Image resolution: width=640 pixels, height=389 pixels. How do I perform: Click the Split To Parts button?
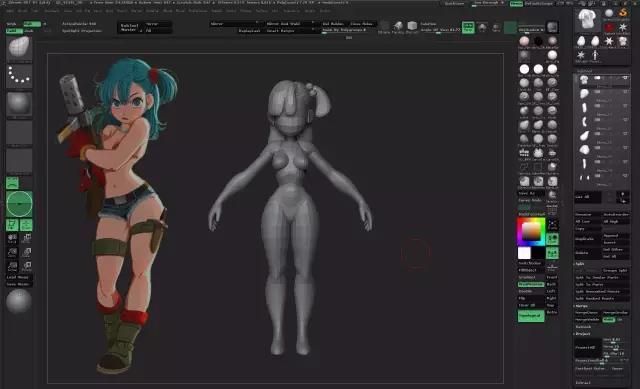pos(601,285)
